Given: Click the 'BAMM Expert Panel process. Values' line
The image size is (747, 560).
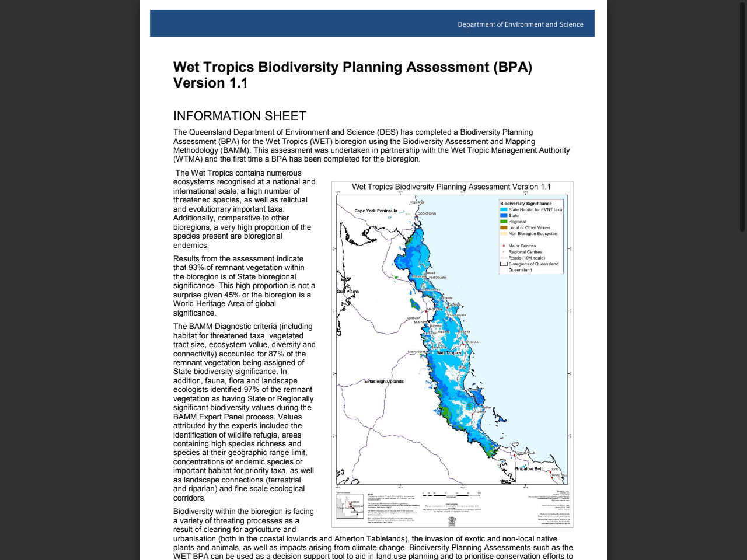Looking at the screenshot, I should pos(238,417).
